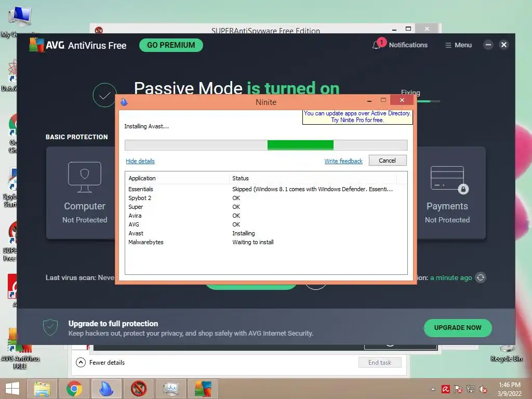Click the Application column header
This screenshot has height=399, width=532.
[x=178, y=178]
